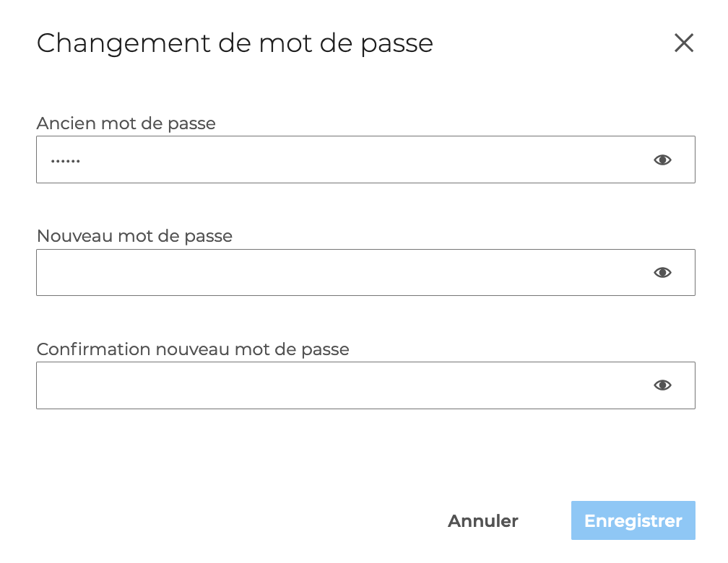Screen dimensions: 728x563
Task: Focus the Ancien mot de passe field
Action: (x=339, y=160)
